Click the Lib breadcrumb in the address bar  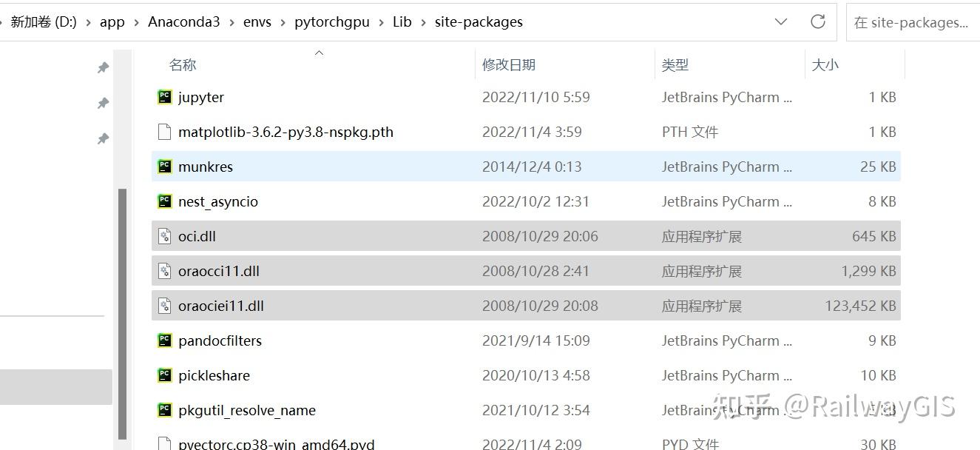402,21
